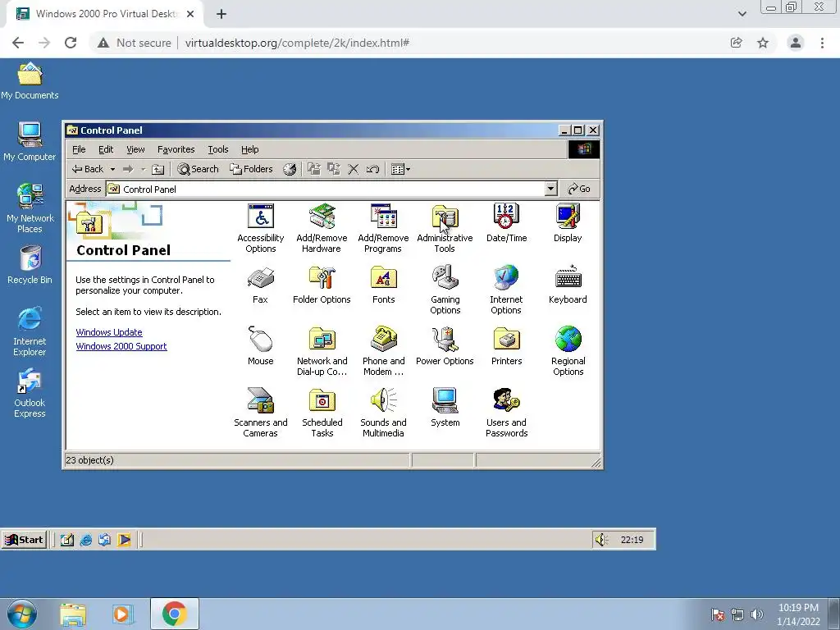Open Network and Dial-up Connections icon
The width and height of the screenshot is (840, 630).
(322, 351)
